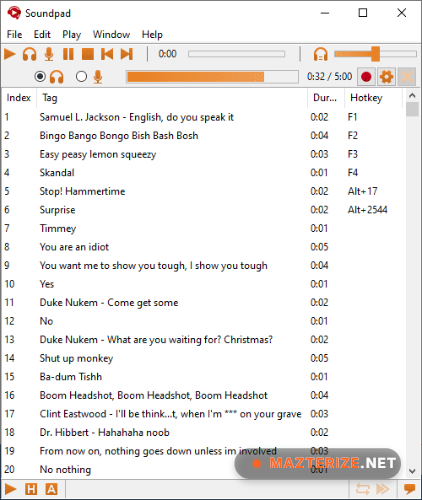The height and width of the screenshot is (500, 422).
Task: Open the Help menu
Action: tap(152, 34)
